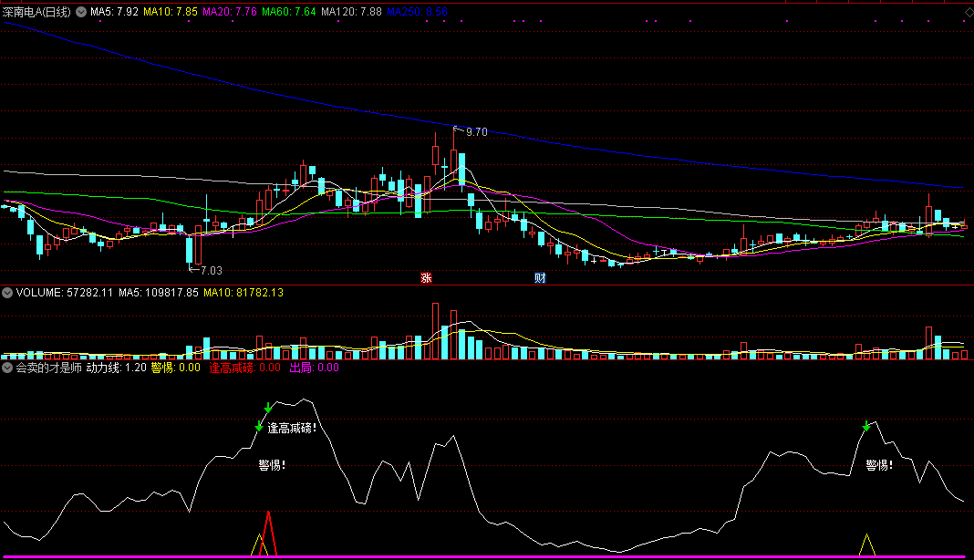Image resolution: width=974 pixels, height=560 pixels.
Task: Click the MA120: 7.88 label
Action: (x=351, y=12)
